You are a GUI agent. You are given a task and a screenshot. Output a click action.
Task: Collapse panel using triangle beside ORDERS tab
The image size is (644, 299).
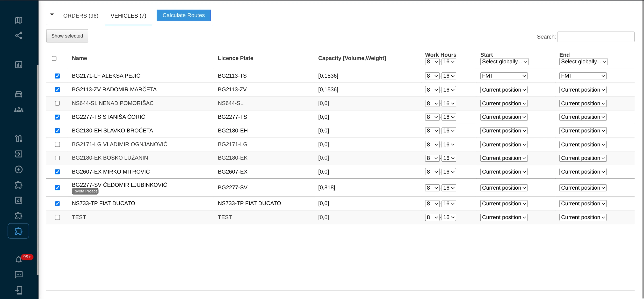52,14
